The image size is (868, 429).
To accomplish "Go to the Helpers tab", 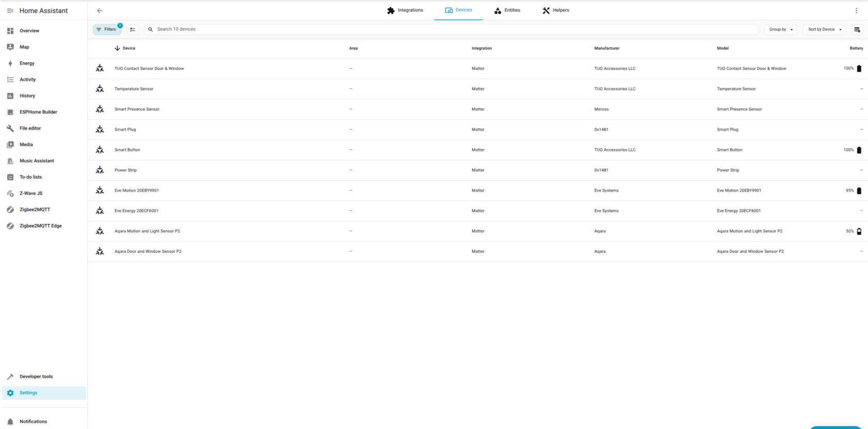I will [x=555, y=10].
